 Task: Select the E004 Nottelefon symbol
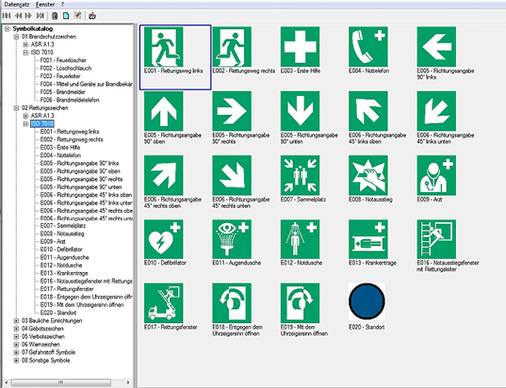click(x=368, y=47)
